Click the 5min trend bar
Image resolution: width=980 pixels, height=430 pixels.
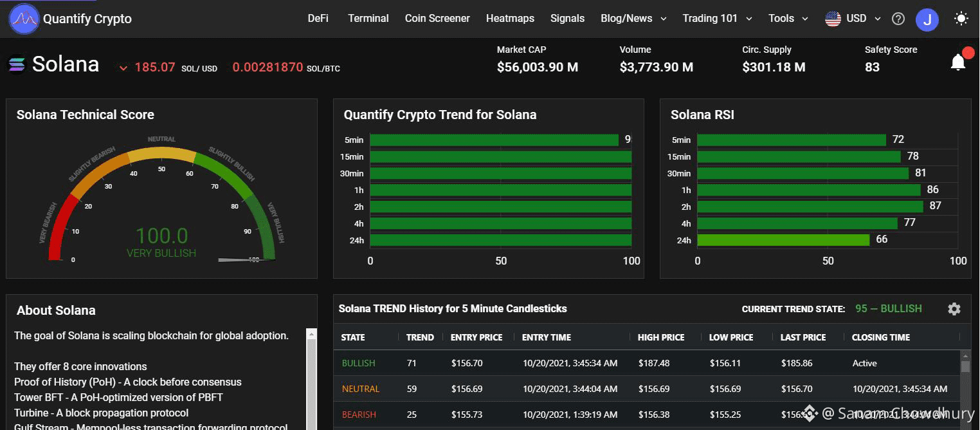tap(495, 140)
